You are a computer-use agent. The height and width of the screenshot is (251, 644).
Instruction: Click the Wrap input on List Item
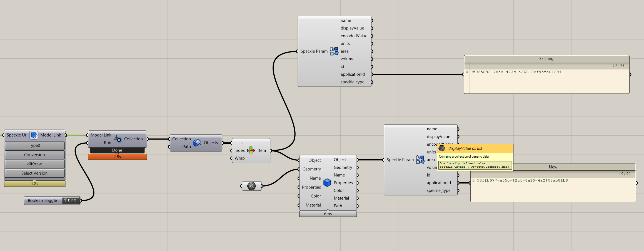point(239,158)
